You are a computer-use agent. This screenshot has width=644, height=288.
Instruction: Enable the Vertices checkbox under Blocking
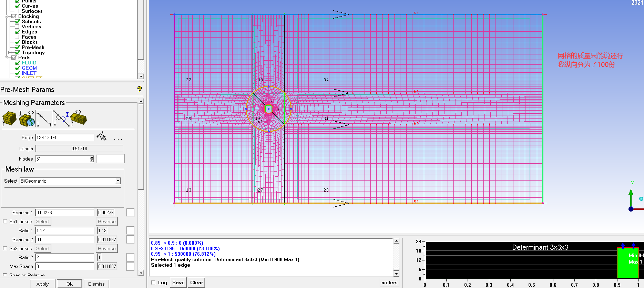pos(17,27)
